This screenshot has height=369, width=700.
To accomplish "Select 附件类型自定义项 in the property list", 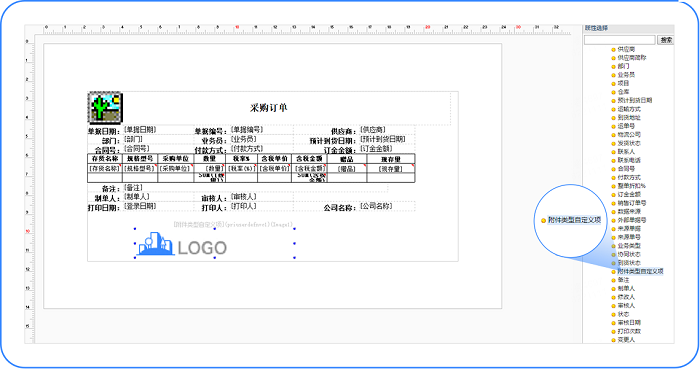I will click(x=640, y=271).
